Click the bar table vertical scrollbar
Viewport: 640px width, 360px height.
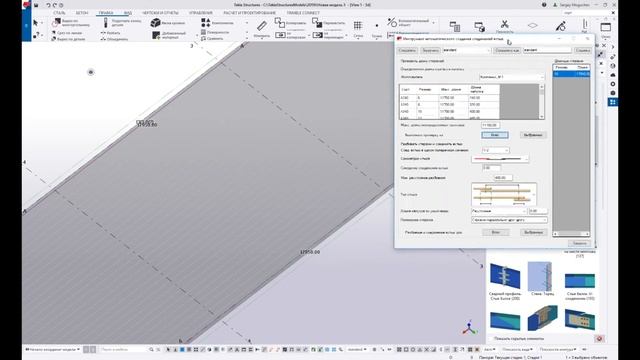542,102
